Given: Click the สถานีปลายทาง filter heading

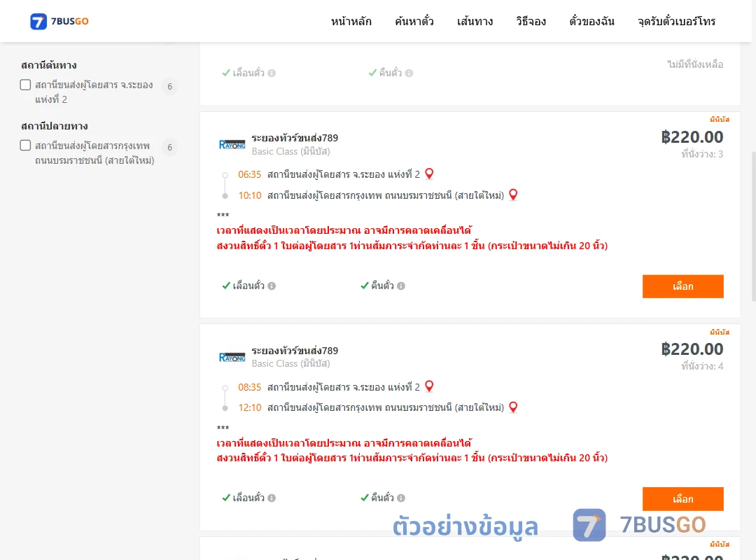Looking at the screenshot, I should click(54, 126).
